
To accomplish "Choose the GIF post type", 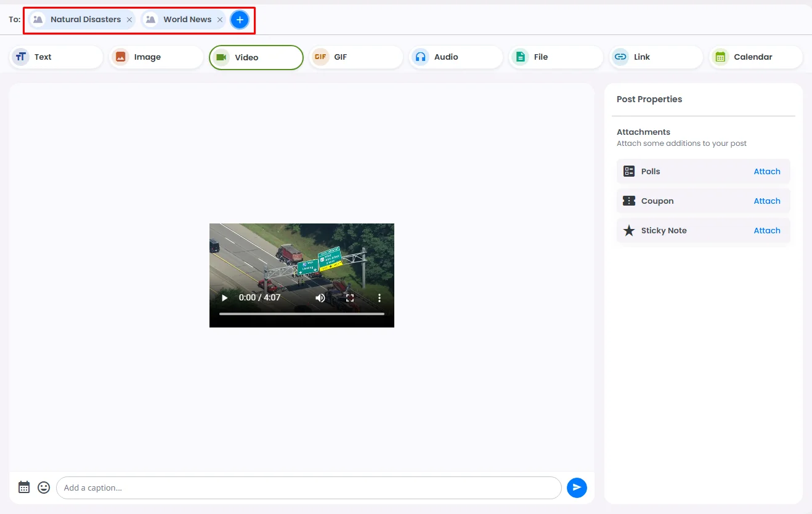I will pyautogui.click(x=355, y=57).
